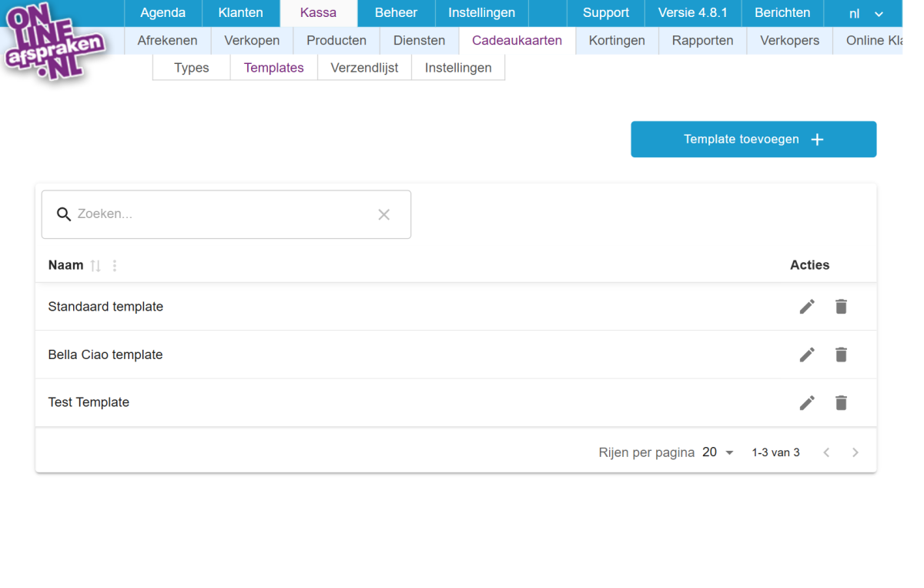Image resolution: width=924 pixels, height=588 pixels.
Task: Edit the Test Template entry
Action: (x=807, y=402)
